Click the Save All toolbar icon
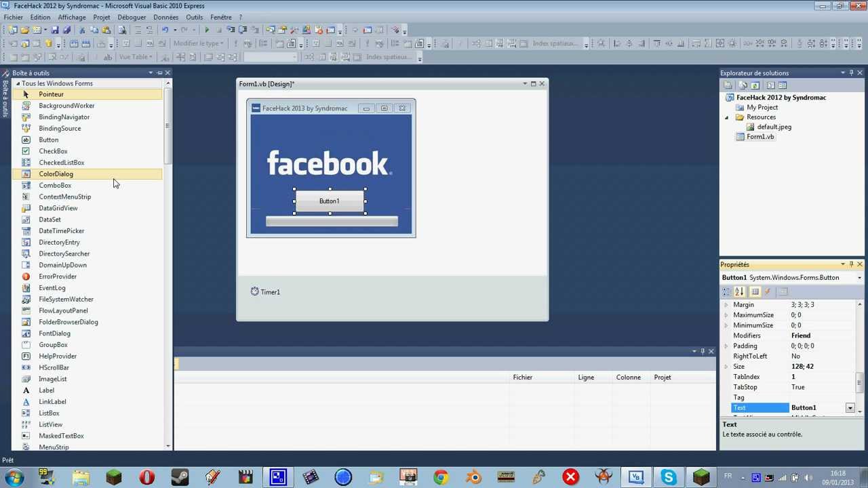This screenshot has width=868, height=488. 66,30
